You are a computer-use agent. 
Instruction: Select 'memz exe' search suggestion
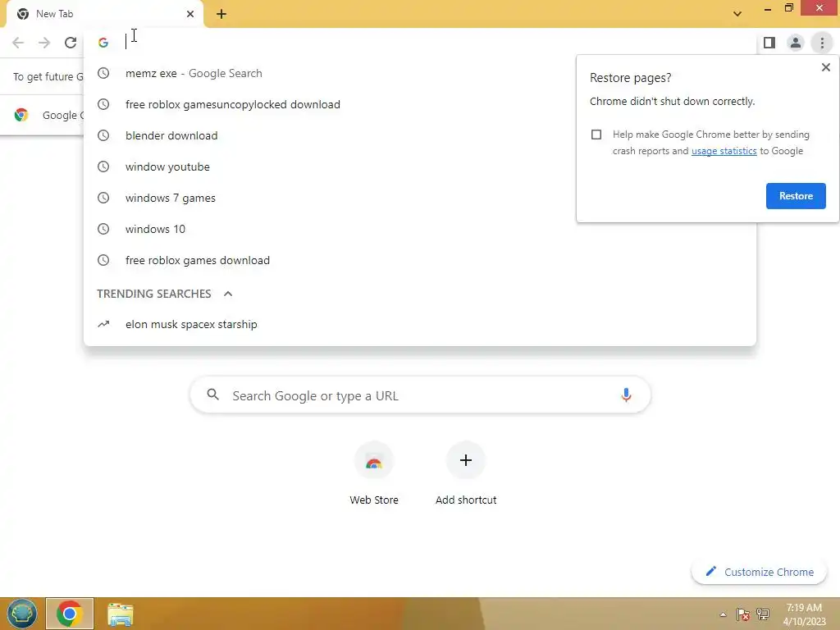click(x=419, y=73)
